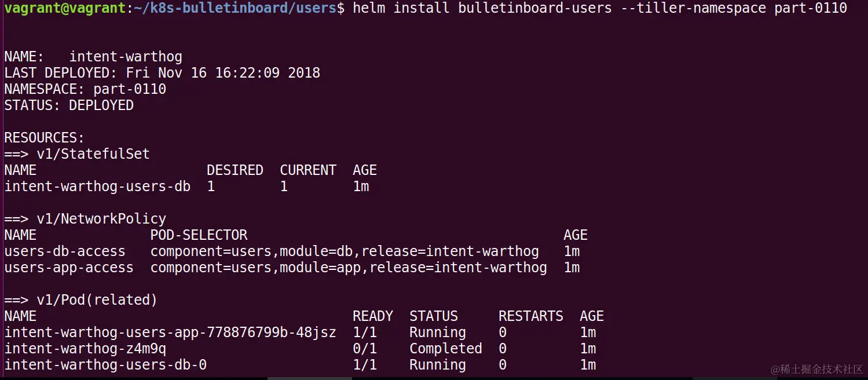Click the Completed status text
The height and width of the screenshot is (380, 868).
[x=446, y=349]
